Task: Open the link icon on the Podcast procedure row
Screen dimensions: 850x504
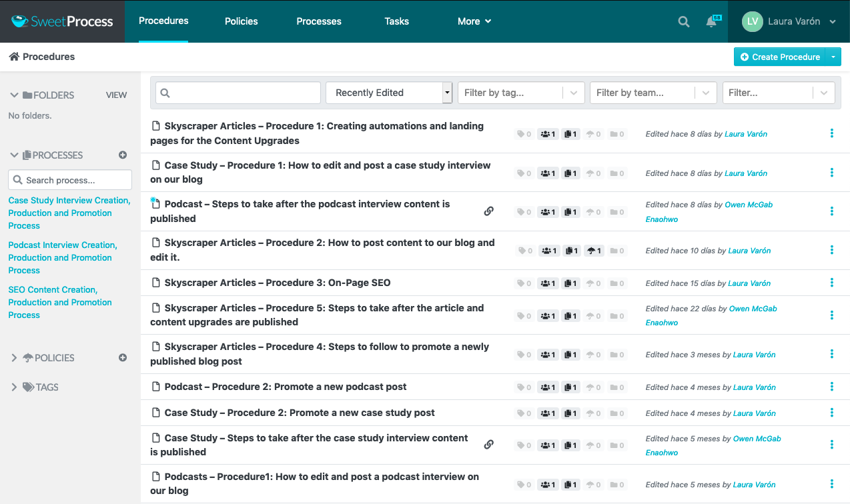Action: [x=489, y=211]
